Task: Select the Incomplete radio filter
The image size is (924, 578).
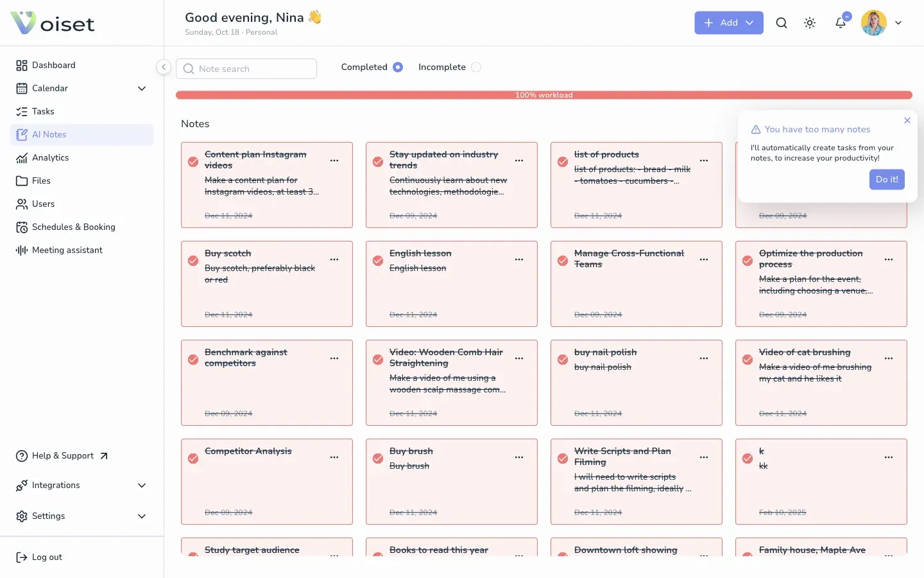Action: click(476, 67)
